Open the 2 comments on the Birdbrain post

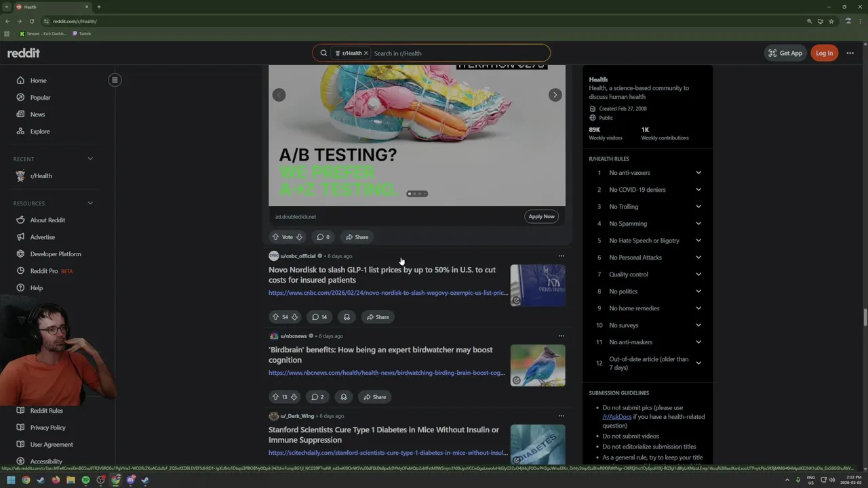[x=317, y=397]
